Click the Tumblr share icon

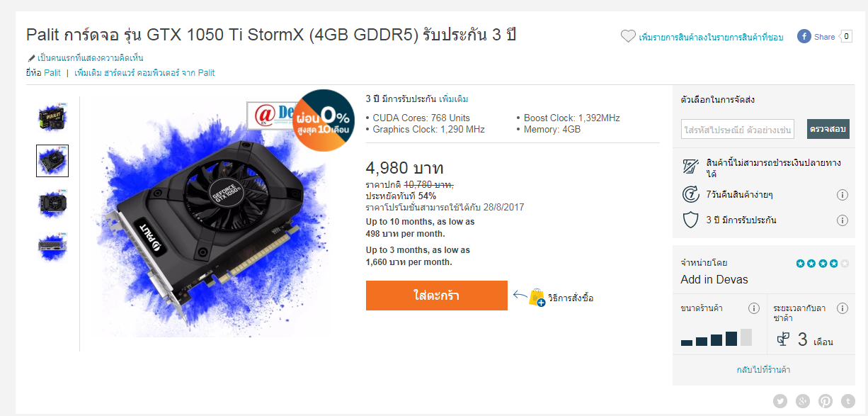[x=848, y=401]
